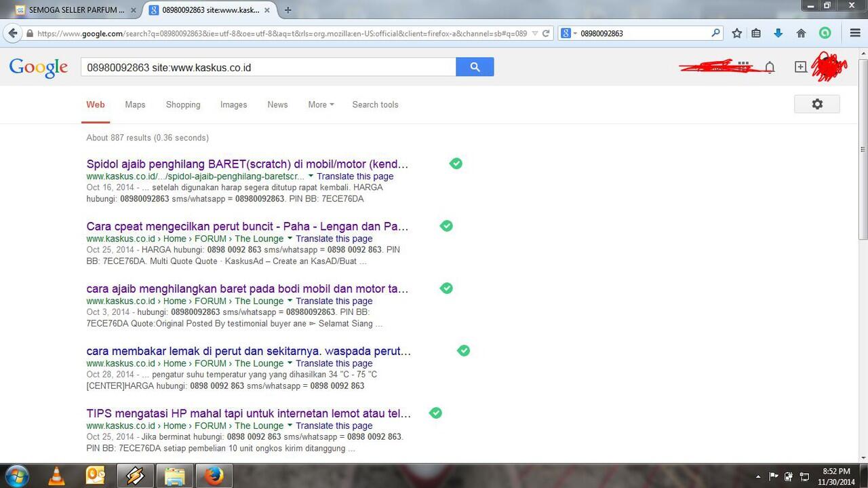Click the blue Google search button
The image size is (868, 488).
[475, 67]
